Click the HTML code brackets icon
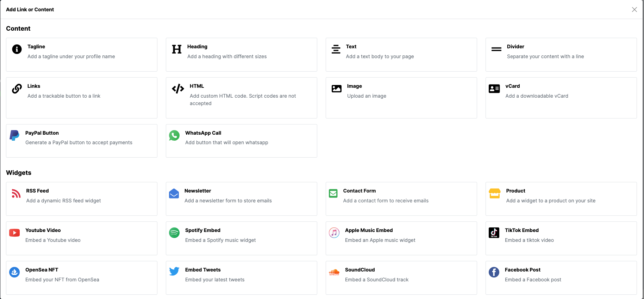Image resolution: width=644 pixels, height=299 pixels. point(178,89)
